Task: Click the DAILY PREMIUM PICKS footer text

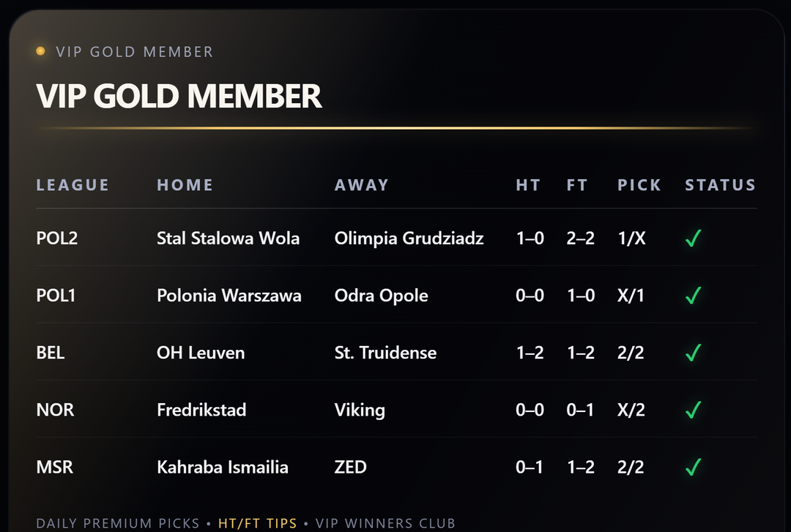Action: 117,523
